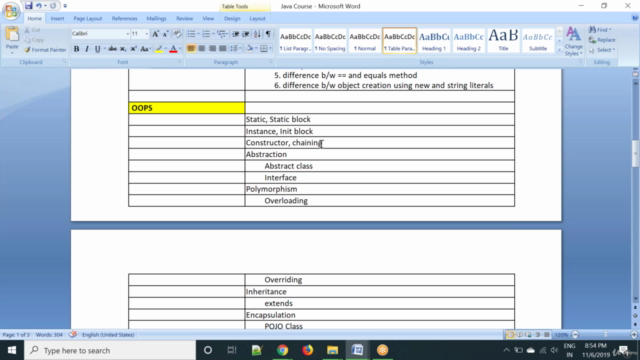640x360 pixels.
Task: Apply No Spacing style
Action: (x=330, y=40)
